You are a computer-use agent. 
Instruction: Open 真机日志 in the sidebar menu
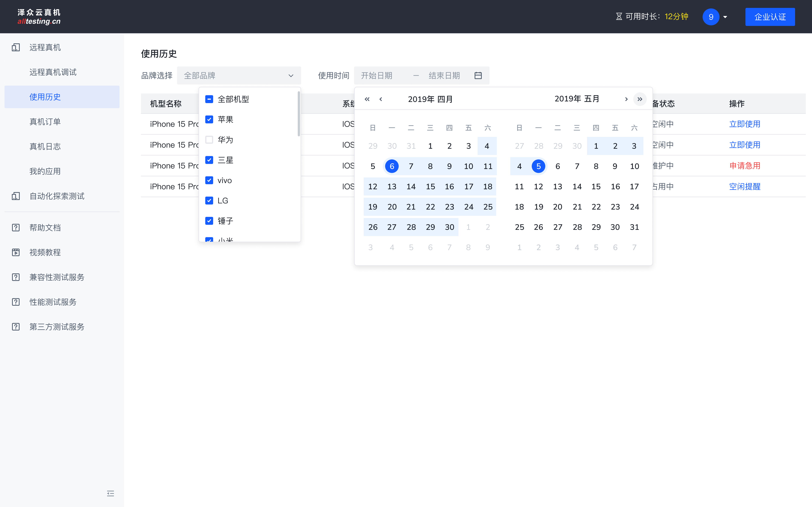coord(45,146)
